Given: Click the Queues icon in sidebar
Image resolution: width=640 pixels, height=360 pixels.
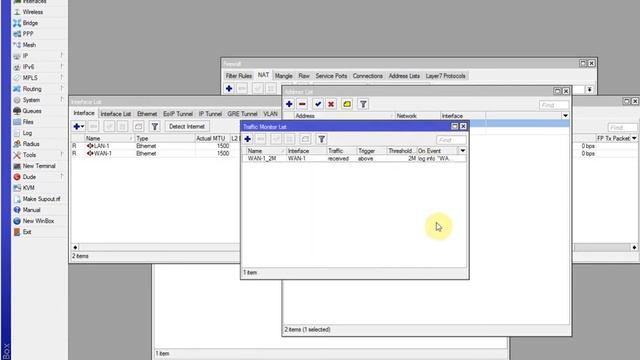Looking at the screenshot, I should pyautogui.click(x=17, y=111).
